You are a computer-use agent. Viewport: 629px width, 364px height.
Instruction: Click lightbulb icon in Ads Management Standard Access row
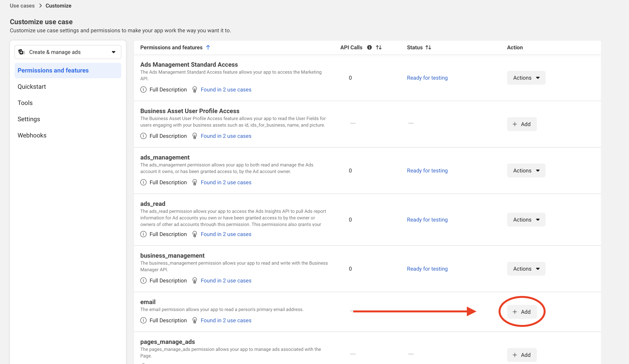[195, 90]
